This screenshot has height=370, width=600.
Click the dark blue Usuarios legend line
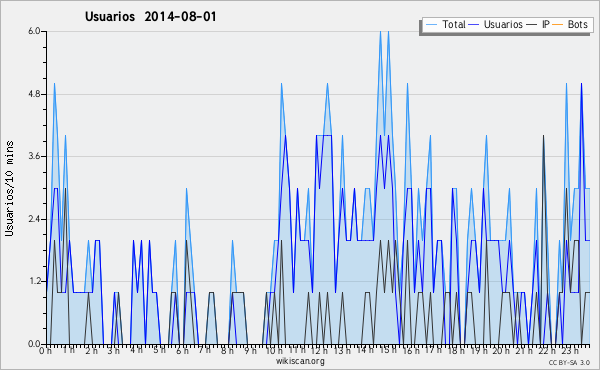[474, 25]
